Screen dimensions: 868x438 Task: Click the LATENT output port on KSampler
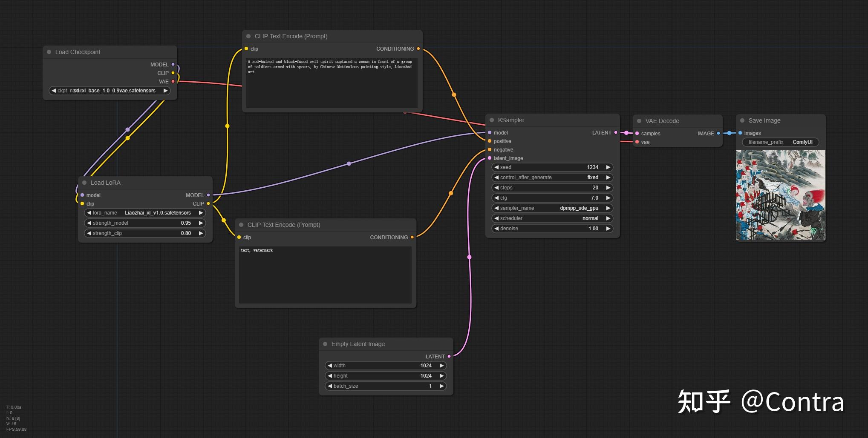coord(616,132)
